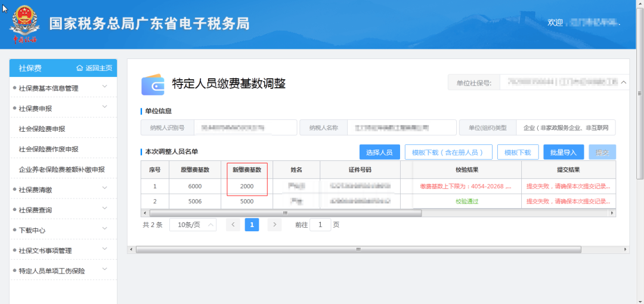Go to the previous page arrow
The width and height of the screenshot is (644, 304).
click(x=233, y=225)
